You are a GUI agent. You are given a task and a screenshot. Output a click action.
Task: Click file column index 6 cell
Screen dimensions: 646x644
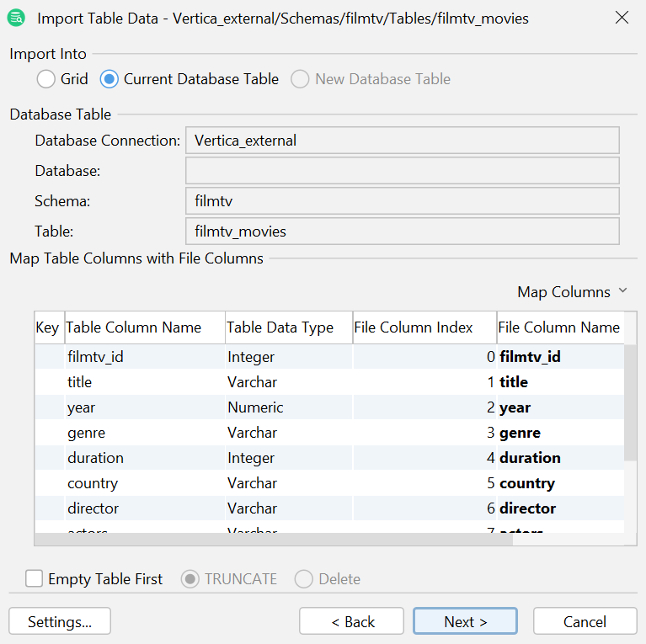[x=424, y=508]
